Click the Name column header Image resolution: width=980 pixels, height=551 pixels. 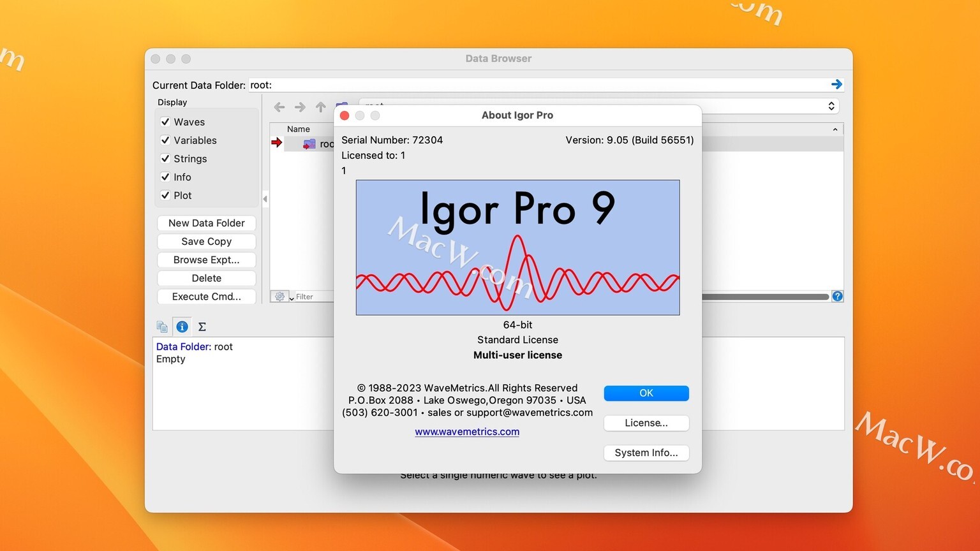coord(299,129)
